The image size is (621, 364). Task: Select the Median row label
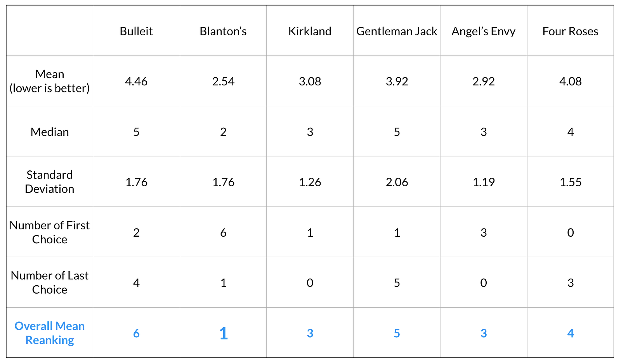pyautogui.click(x=50, y=132)
